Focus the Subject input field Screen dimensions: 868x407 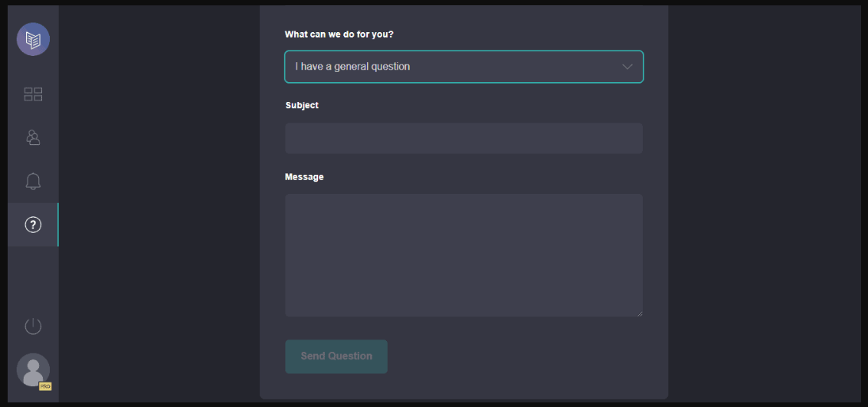tap(463, 139)
